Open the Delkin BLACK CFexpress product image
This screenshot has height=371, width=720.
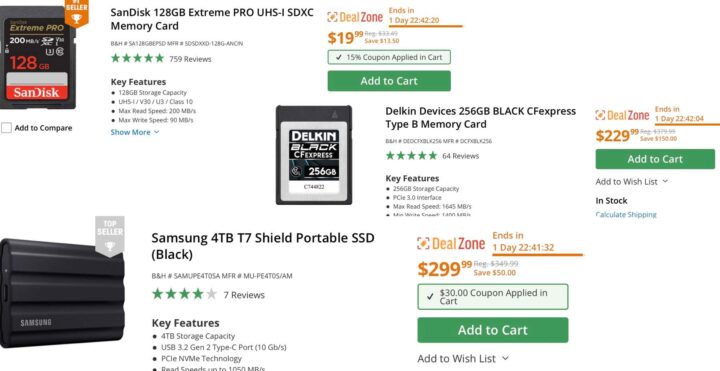314,155
